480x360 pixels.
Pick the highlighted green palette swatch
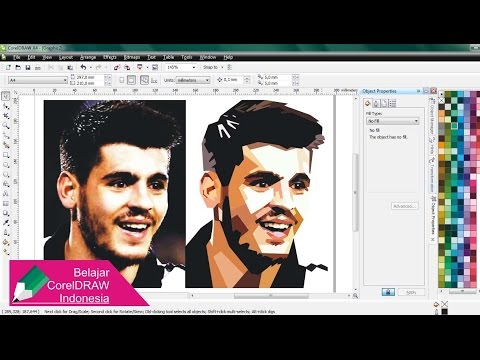click(454, 126)
